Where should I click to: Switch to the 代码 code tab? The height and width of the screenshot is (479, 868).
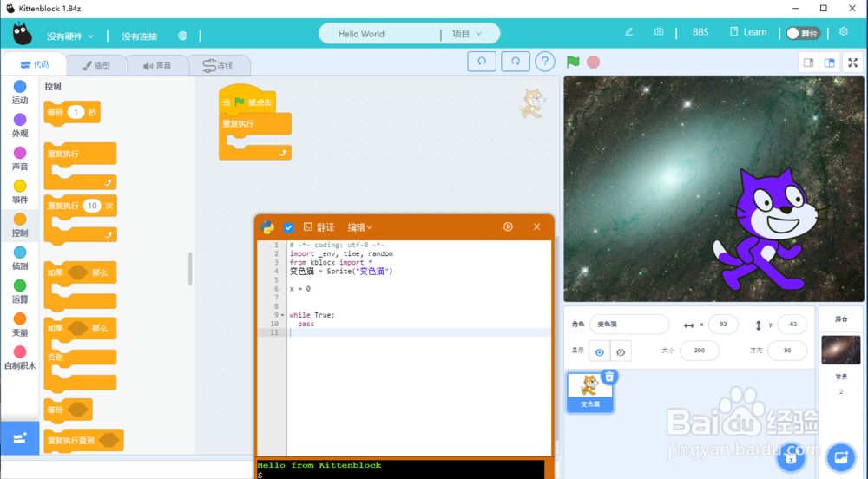tap(35, 65)
